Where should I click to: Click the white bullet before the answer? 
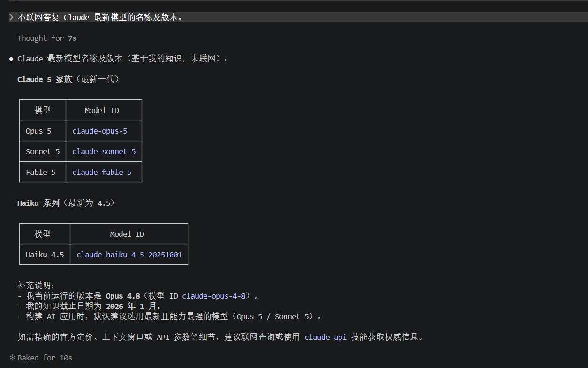coord(11,59)
